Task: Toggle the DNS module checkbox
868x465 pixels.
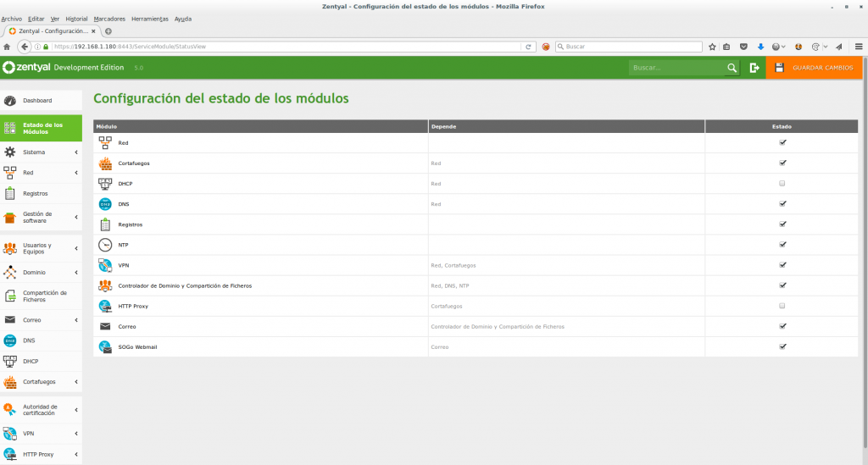Action: 782,204
